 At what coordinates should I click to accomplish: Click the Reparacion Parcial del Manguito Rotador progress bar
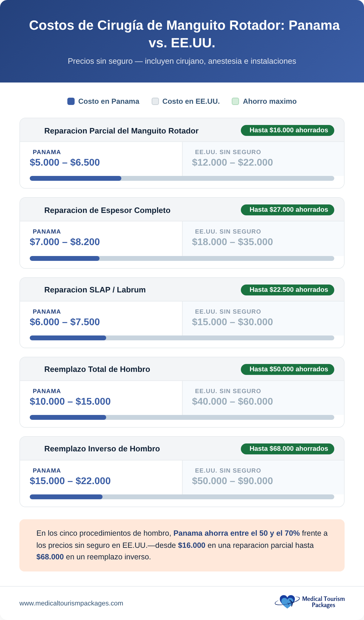coord(182,178)
